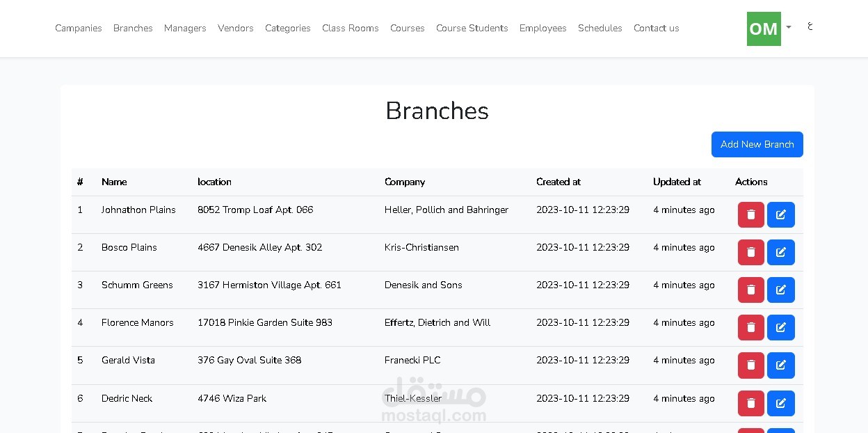Viewport: 868px width, 433px height.
Task: Select the Schumm Greens name cell
Action: (137, 285)
